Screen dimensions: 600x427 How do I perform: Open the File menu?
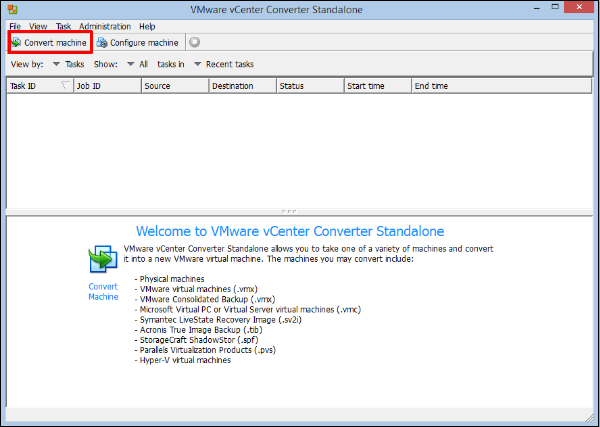(15, 26)
